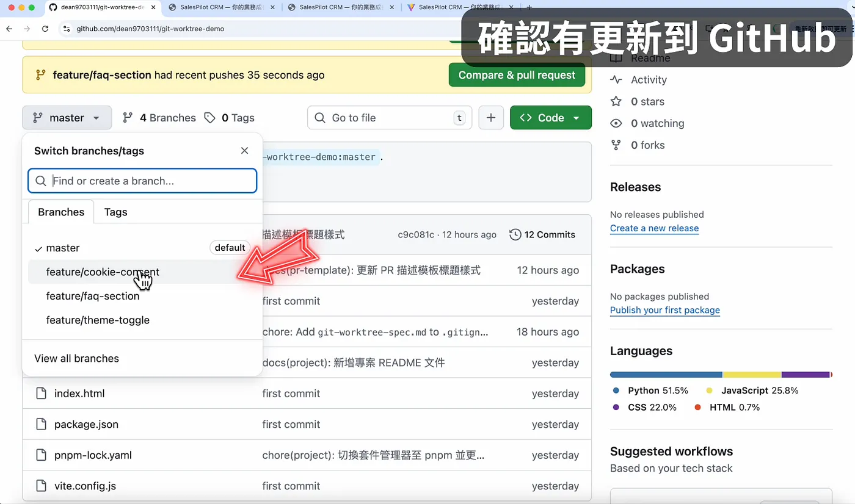Viewport: 855px width, 504px height.
Task: Click the file icon next to vite.config.js
Action: click(41, 486)
